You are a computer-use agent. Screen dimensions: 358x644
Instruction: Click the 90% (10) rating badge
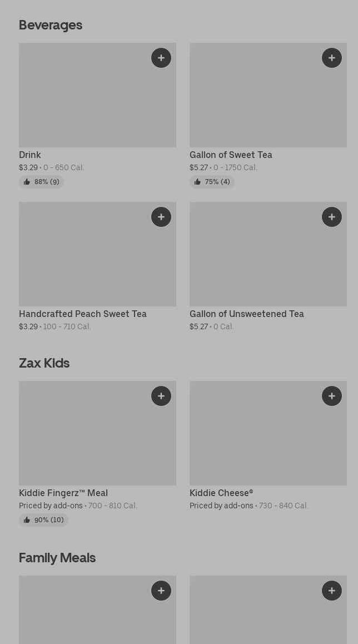pos(43,520)
